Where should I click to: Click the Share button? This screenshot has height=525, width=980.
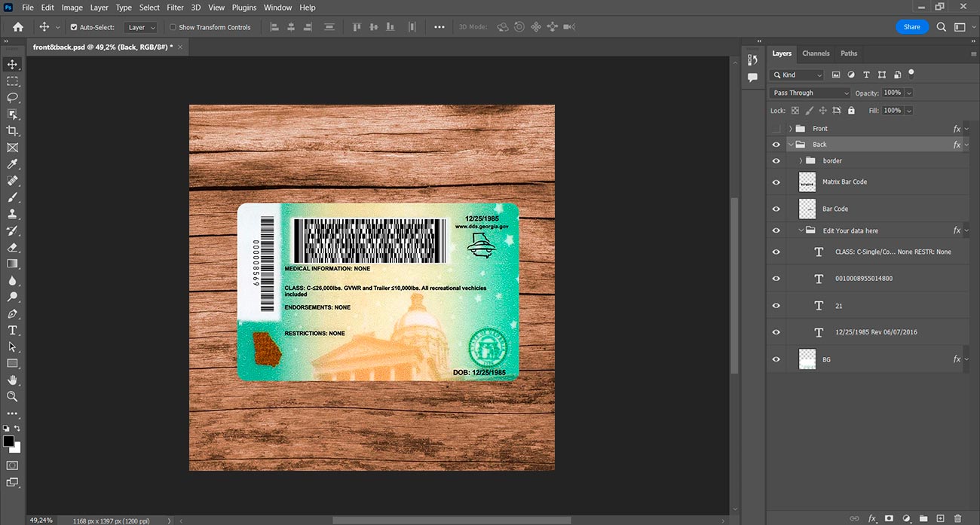[x=911, y=27]
